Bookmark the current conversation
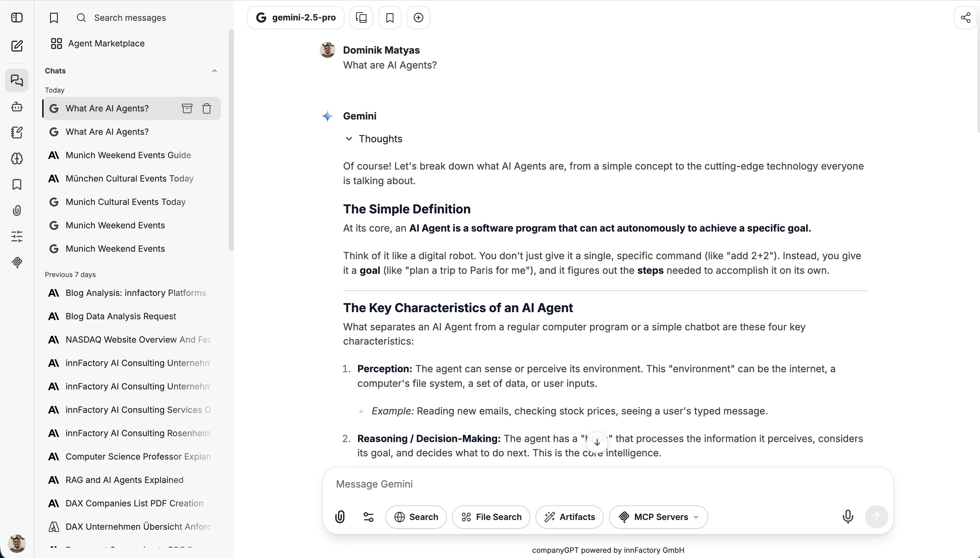This screenshot has width=980, height=558. click(x=390, y=17)
